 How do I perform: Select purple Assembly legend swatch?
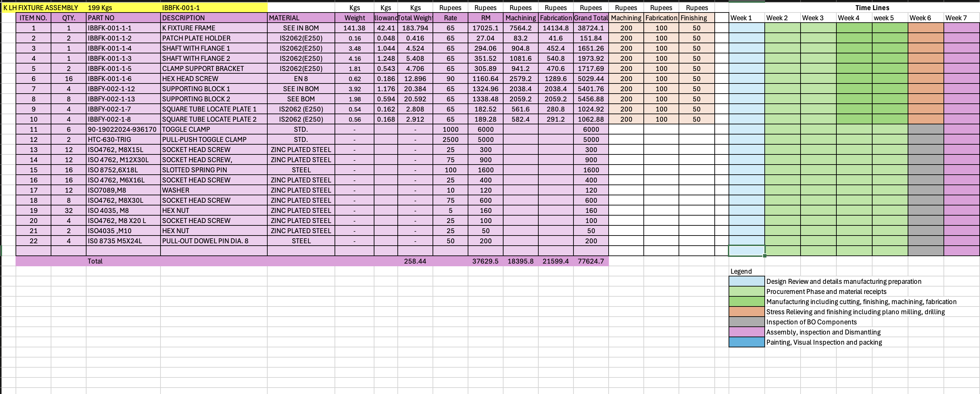[x=746, y=332]
